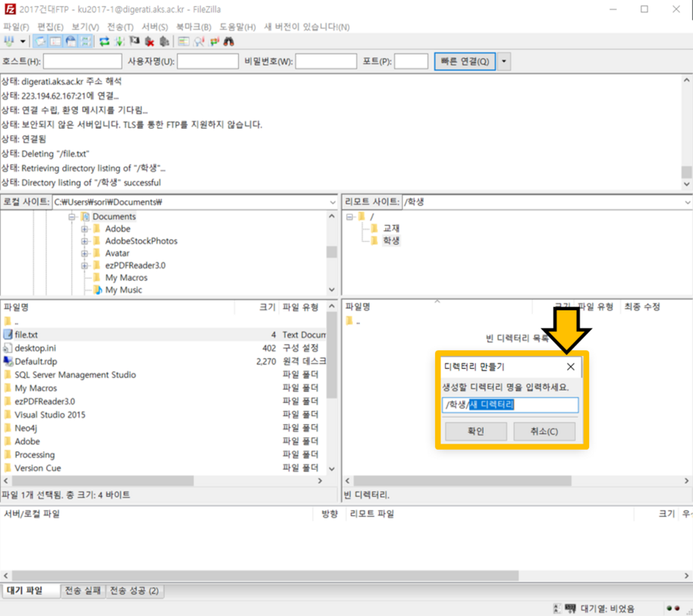
Task: Click Disconnect from server icon
Action: pyautogui.click(x=149, y=41)
